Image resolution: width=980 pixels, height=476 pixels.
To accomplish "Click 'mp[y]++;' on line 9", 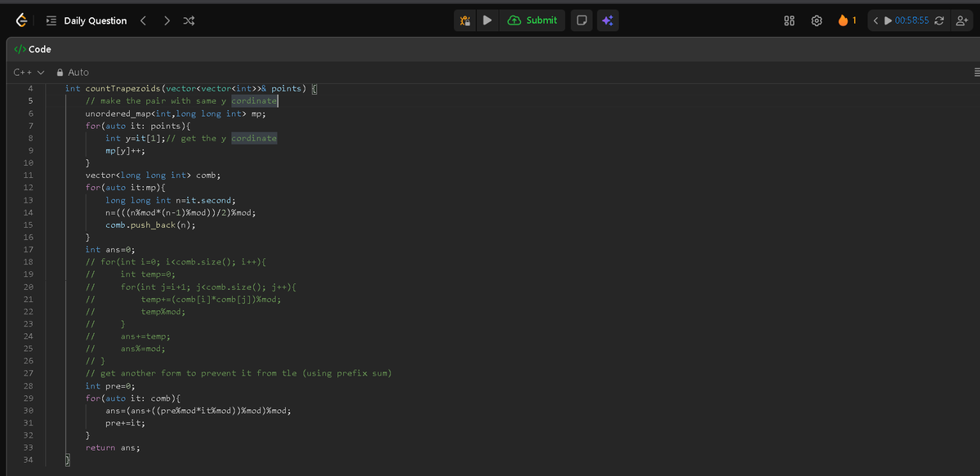I will pos(125,150).
